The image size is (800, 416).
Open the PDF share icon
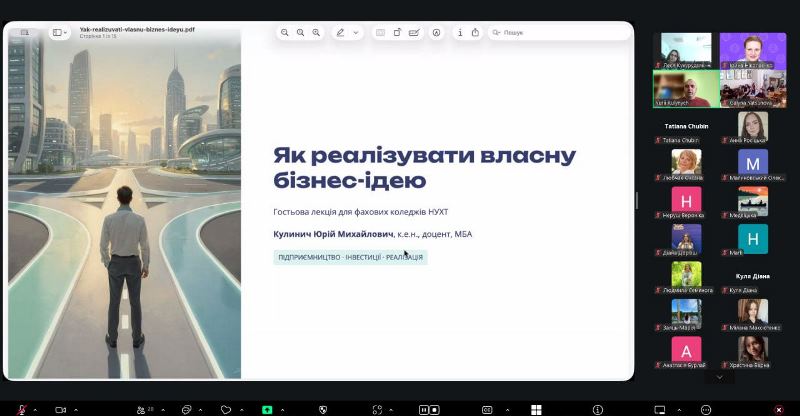474,33
